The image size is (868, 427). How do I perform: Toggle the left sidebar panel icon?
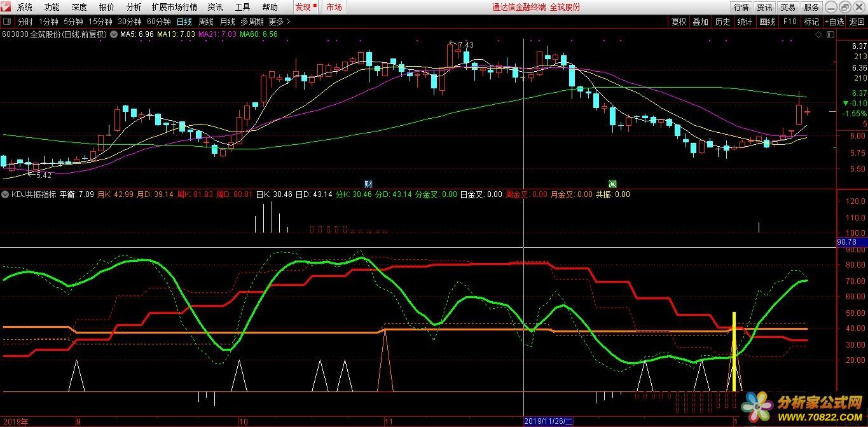(7, 22)
